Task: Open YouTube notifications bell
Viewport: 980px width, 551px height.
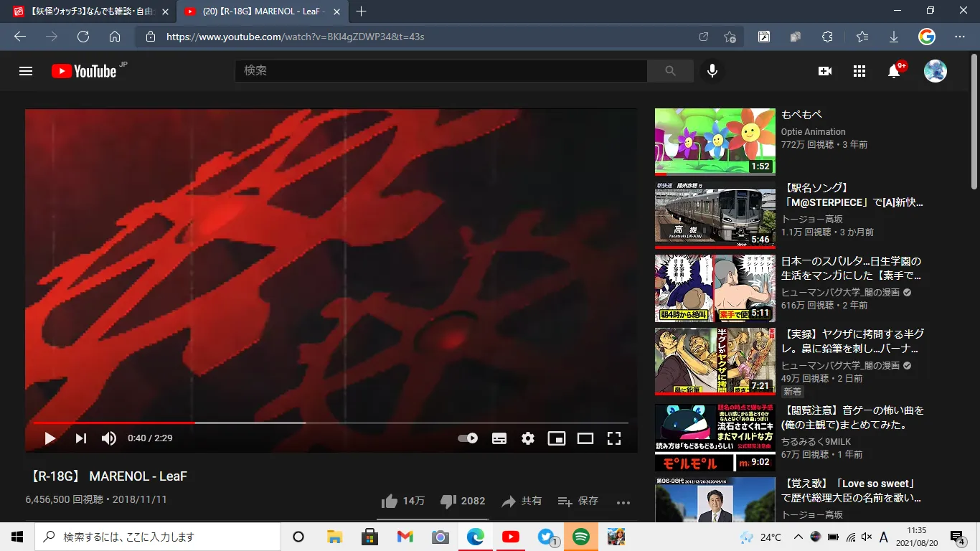Action: click(894, 71)
